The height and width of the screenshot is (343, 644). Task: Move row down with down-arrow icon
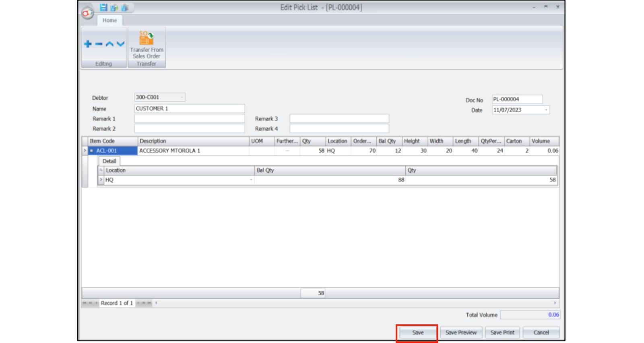tap(120, 44)
